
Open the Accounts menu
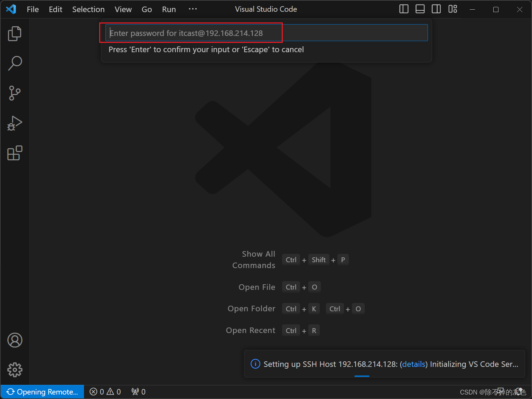coord(15,340)
